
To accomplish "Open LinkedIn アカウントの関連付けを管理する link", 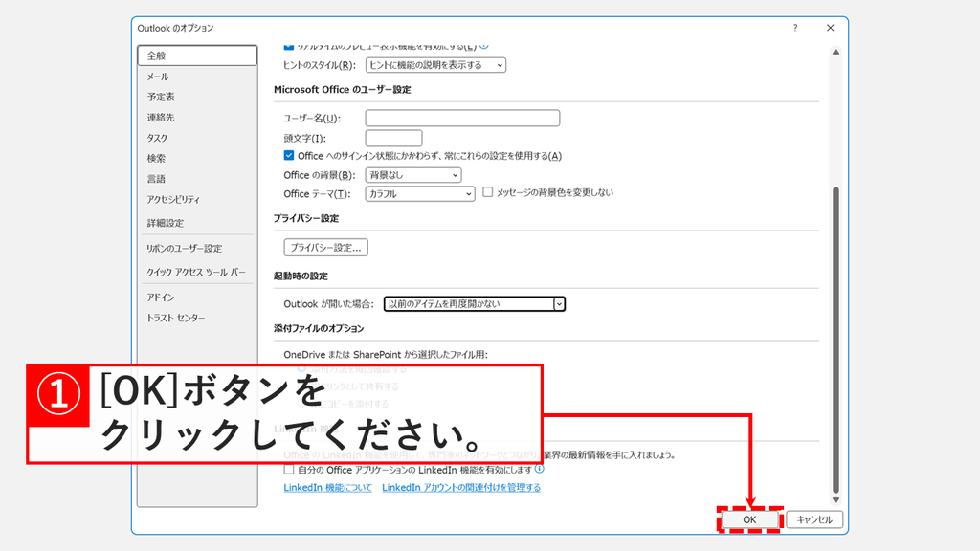I will pyautogui.click(x=461, y=487).
